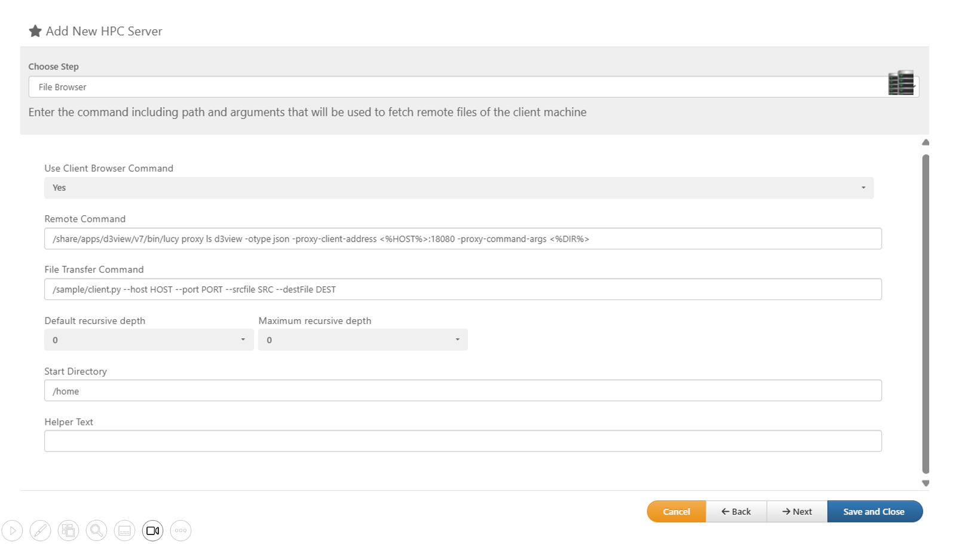Click the Save and Close button

(874, 511)
